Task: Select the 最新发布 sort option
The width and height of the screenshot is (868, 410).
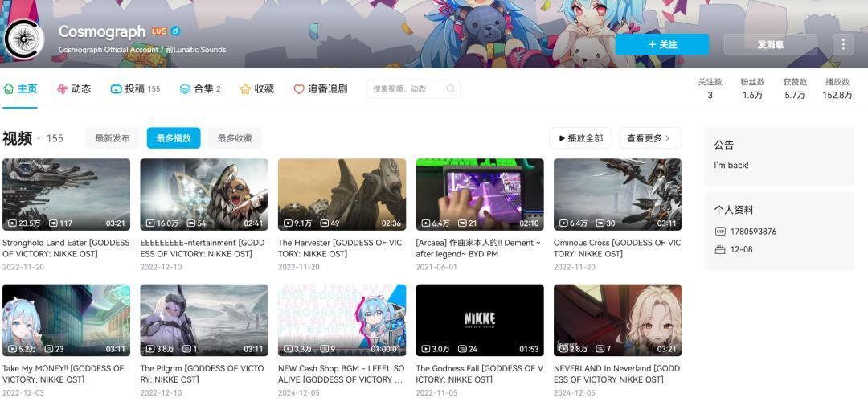Action: point(113,138)
